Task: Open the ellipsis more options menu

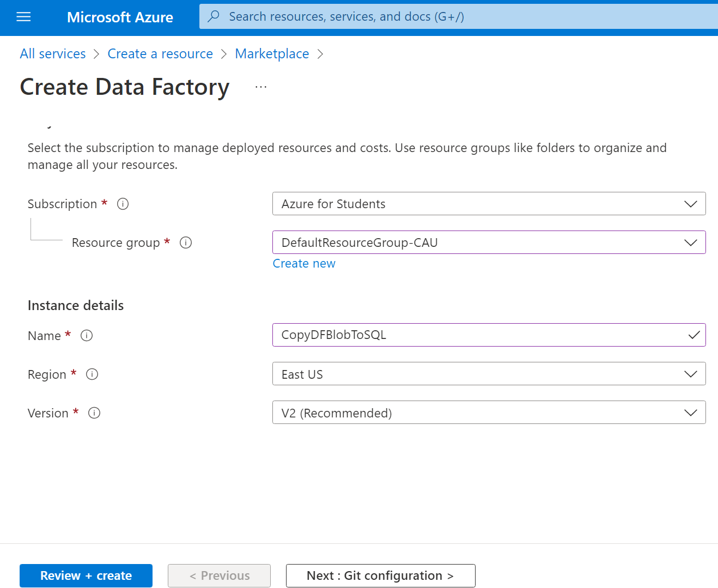Action: [x=261, y=87]
